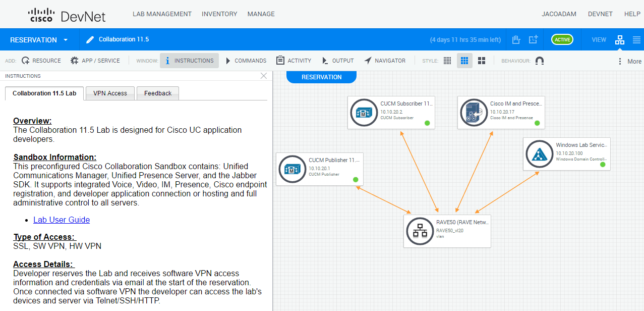Open the Activity clipboard icon
Image resolution: width=644 pixels, height=311 pixels.
point(280,60)
